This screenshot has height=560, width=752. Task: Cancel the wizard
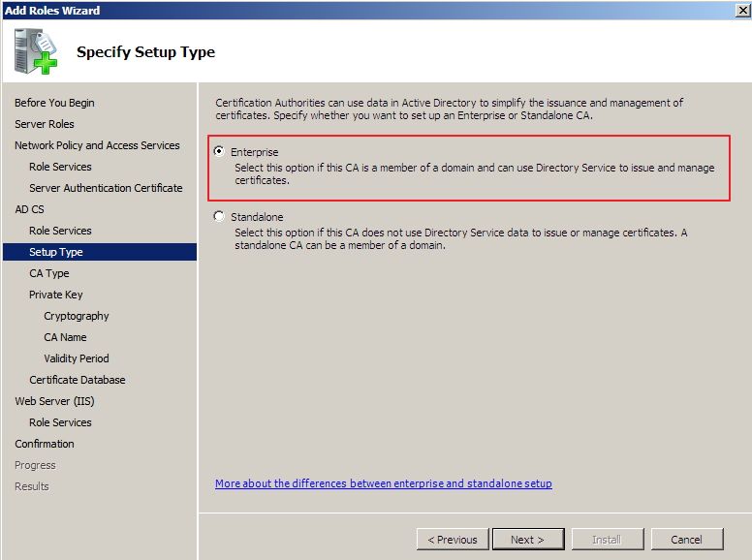pos(686,540)
